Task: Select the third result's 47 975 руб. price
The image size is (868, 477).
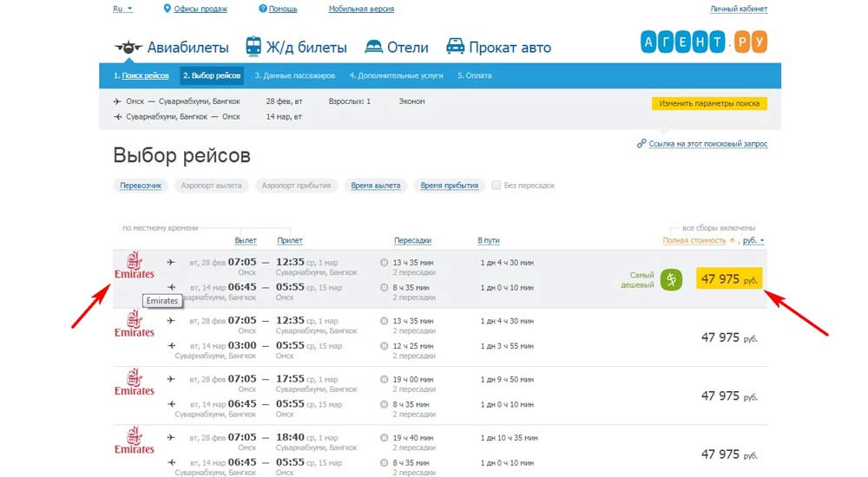Action: click(x=729, y=396)
